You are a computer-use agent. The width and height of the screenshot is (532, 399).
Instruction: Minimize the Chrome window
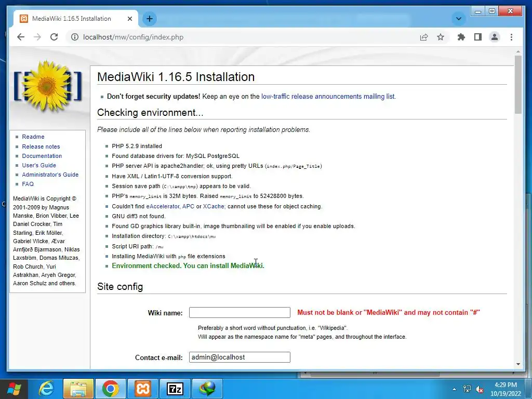point(478,11)
